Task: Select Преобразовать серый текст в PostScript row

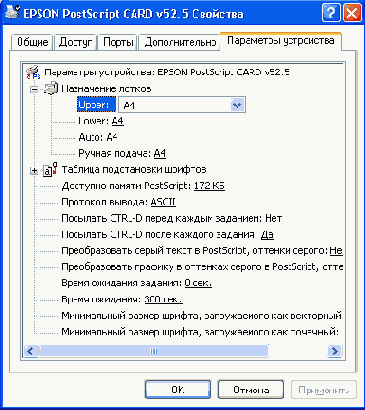Action: tap(202, 251)
